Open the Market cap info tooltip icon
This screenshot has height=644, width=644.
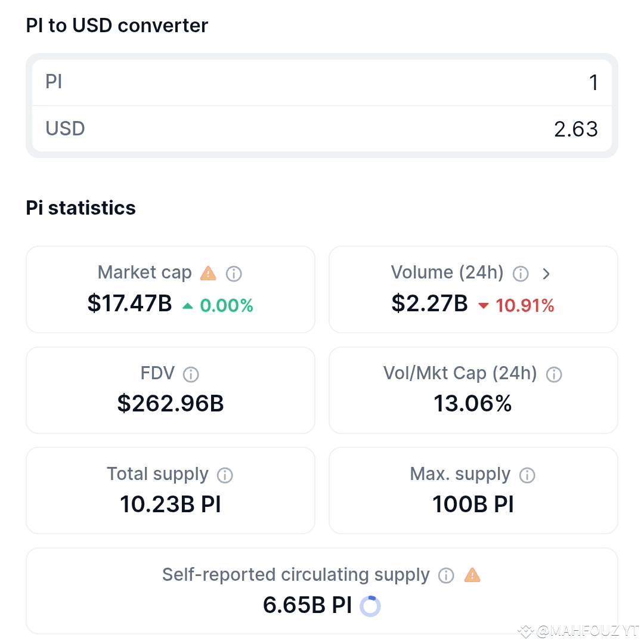[x=234, y=274]
